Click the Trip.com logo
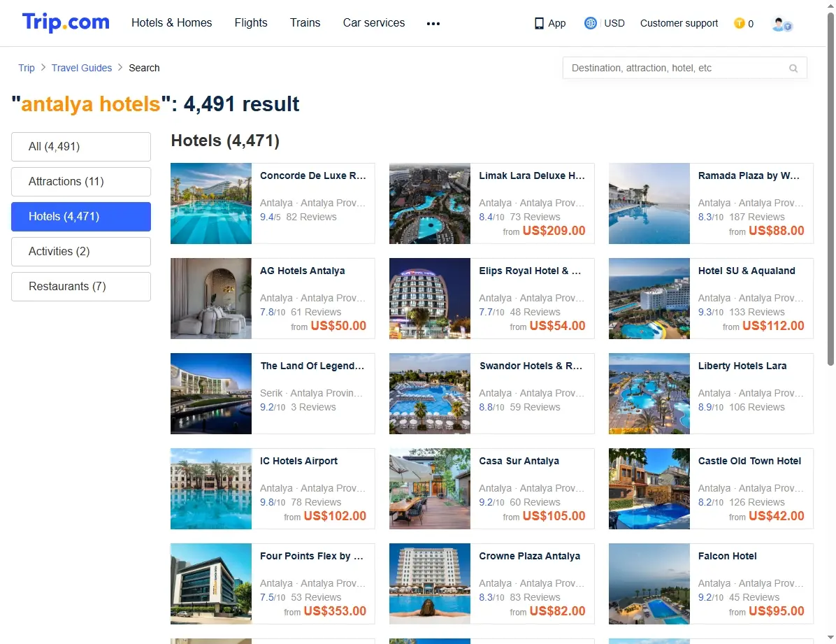 point(66,22)
